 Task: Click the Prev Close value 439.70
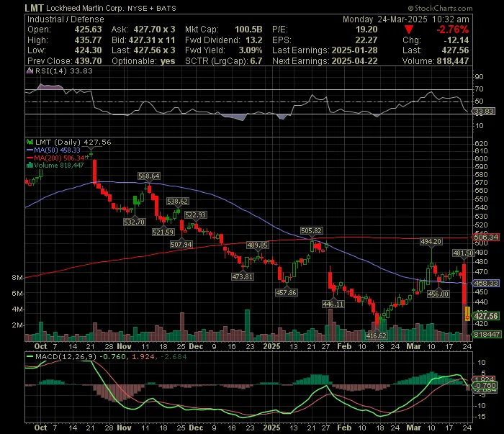[88, 61]
